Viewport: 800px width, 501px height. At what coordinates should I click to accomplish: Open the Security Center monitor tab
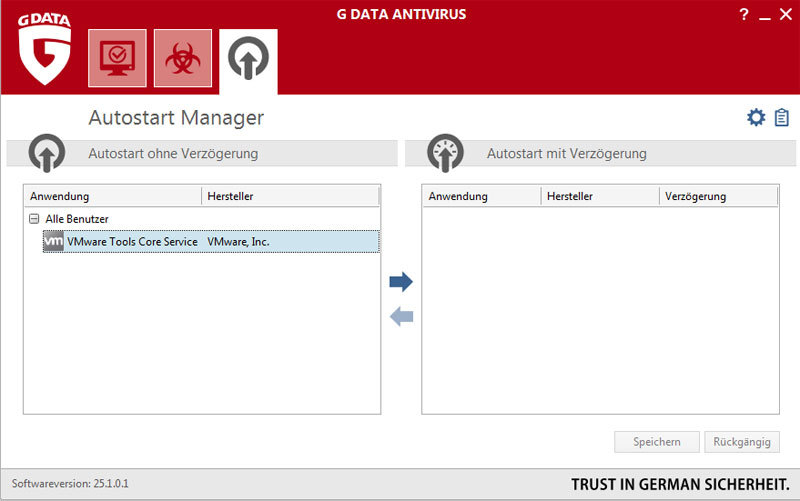(117, 58)
